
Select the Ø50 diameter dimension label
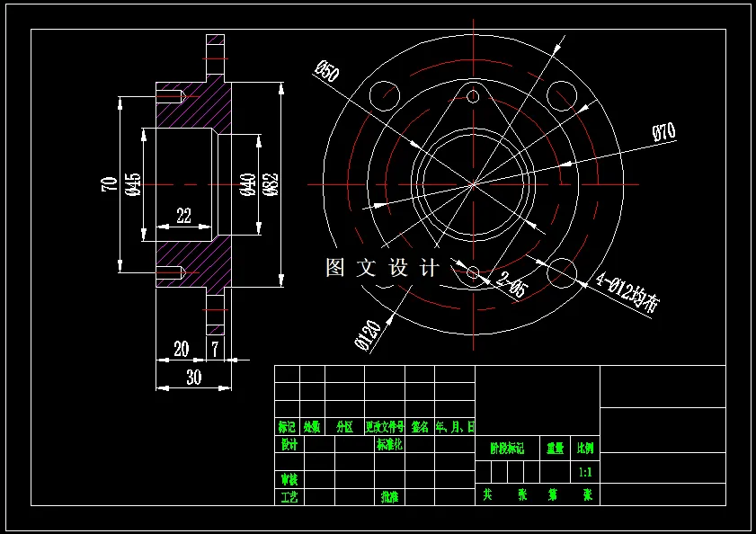(327, 71)
